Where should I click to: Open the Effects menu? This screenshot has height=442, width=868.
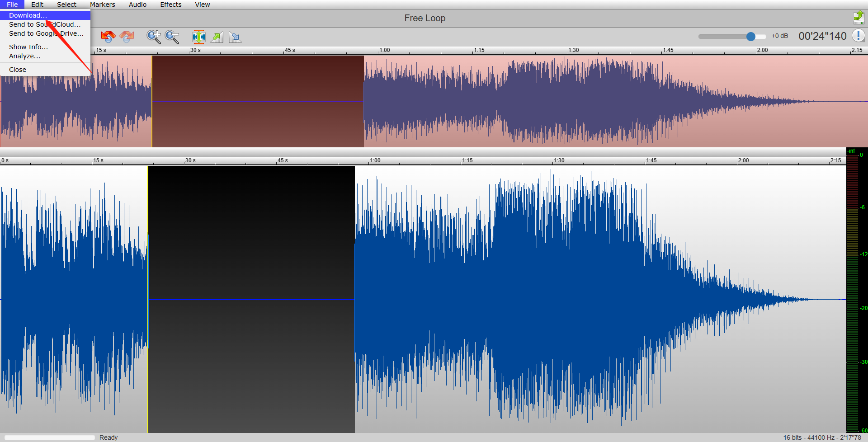170,5
